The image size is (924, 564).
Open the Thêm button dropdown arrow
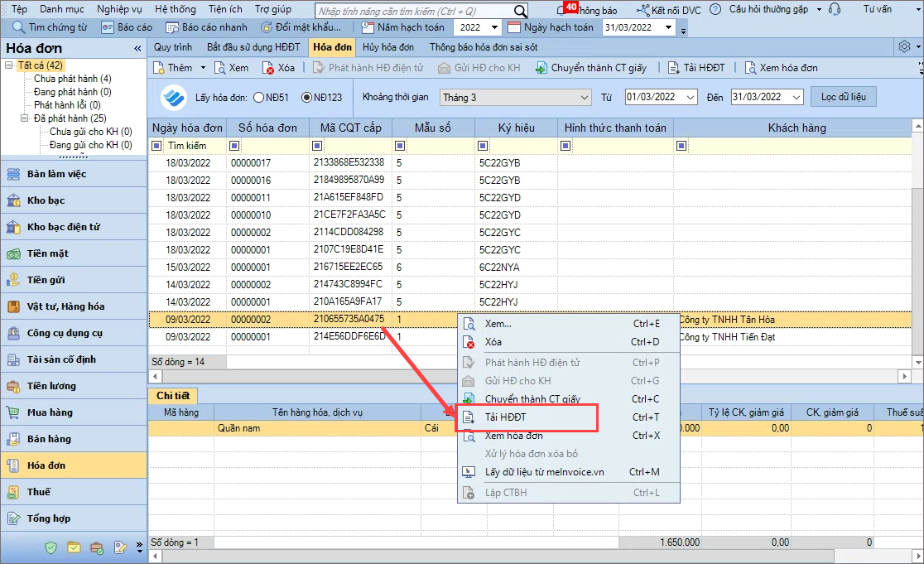coord(204,68)
